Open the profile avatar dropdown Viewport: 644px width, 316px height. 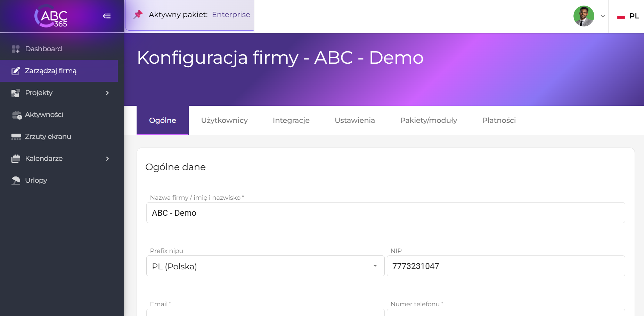pyautogui.click(x=584, y=16)
